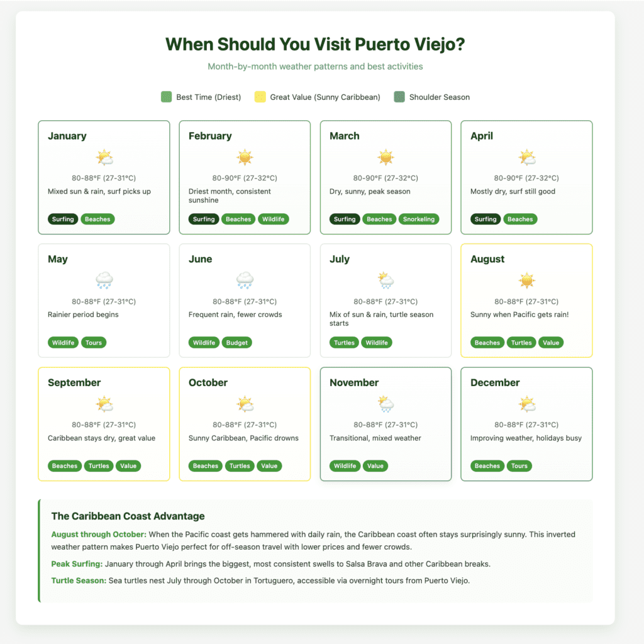Click the June rain cloud icon
This screenshot has height=644, width=644.
(245, 280)
